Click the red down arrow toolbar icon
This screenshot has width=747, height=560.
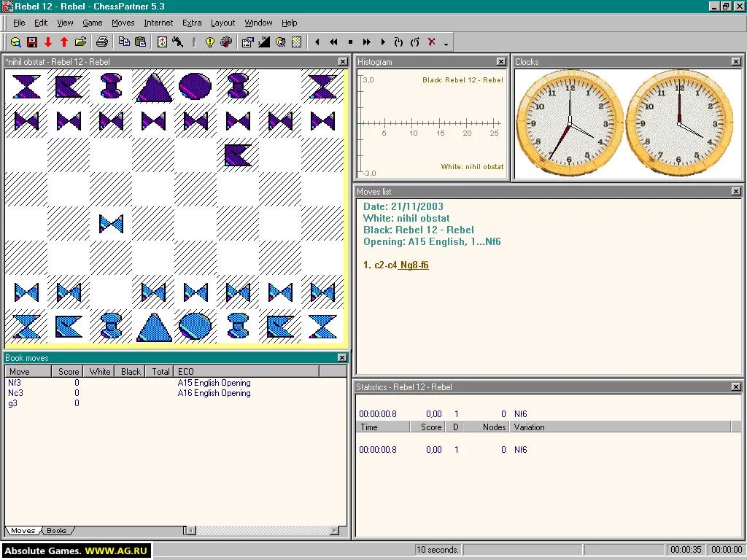(x=48, y=42)
